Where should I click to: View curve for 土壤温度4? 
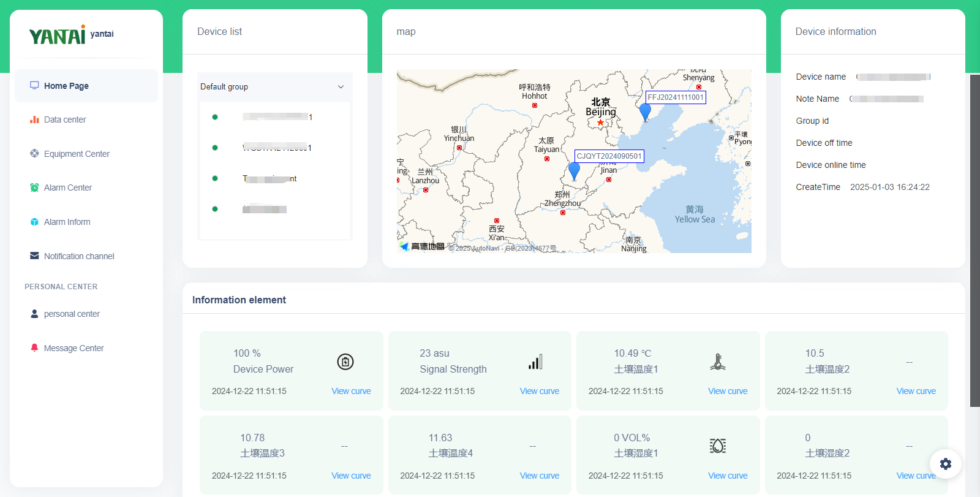(x=540, y=476)
